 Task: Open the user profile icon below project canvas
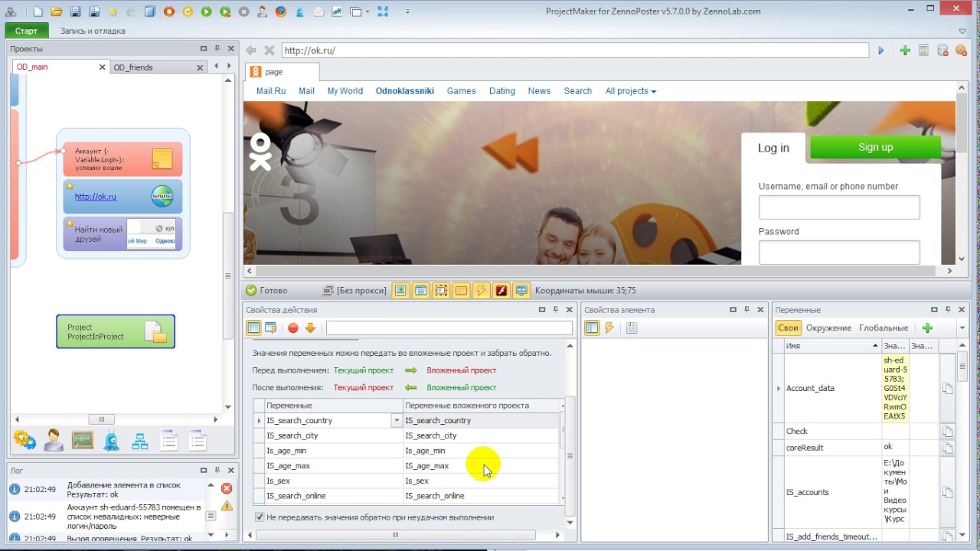54,440
